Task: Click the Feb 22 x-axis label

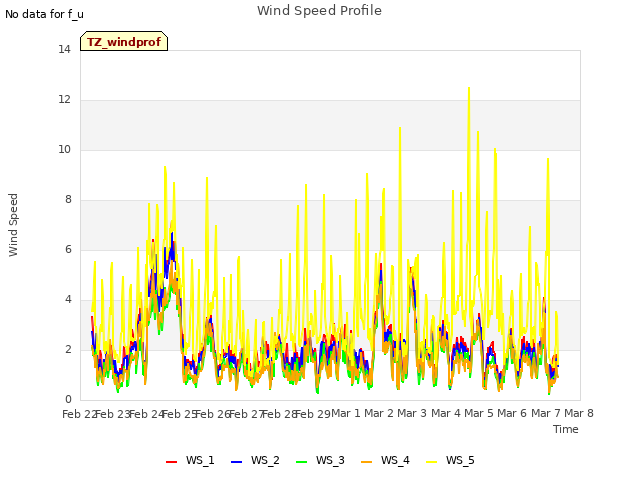Action: pyautogui.click(x=79, y=414)
